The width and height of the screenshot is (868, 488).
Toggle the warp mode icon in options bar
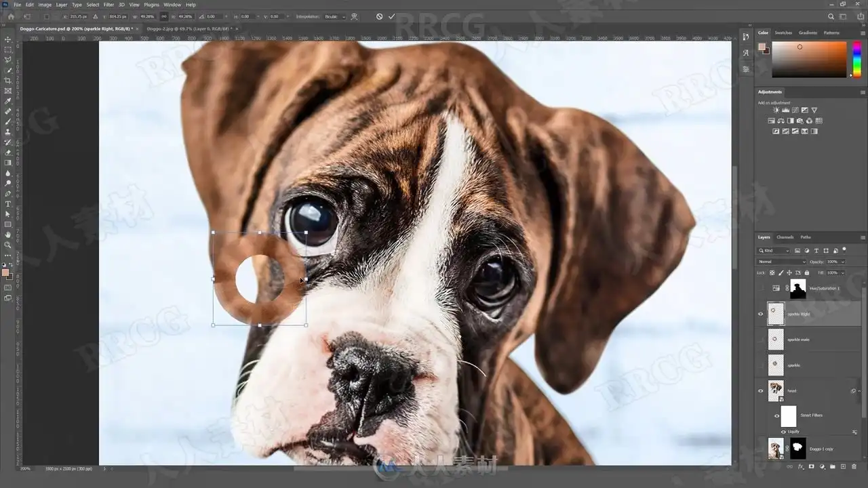pos(354,16)
